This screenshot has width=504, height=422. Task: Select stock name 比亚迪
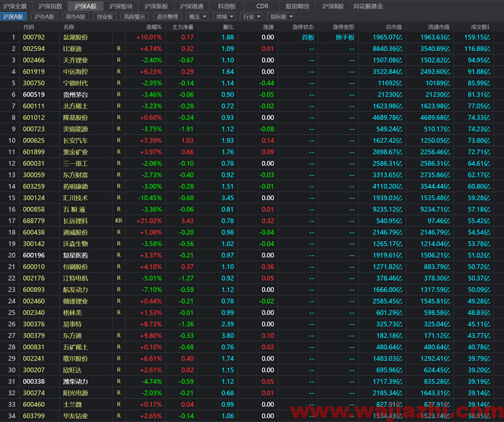tap(72, 49)
